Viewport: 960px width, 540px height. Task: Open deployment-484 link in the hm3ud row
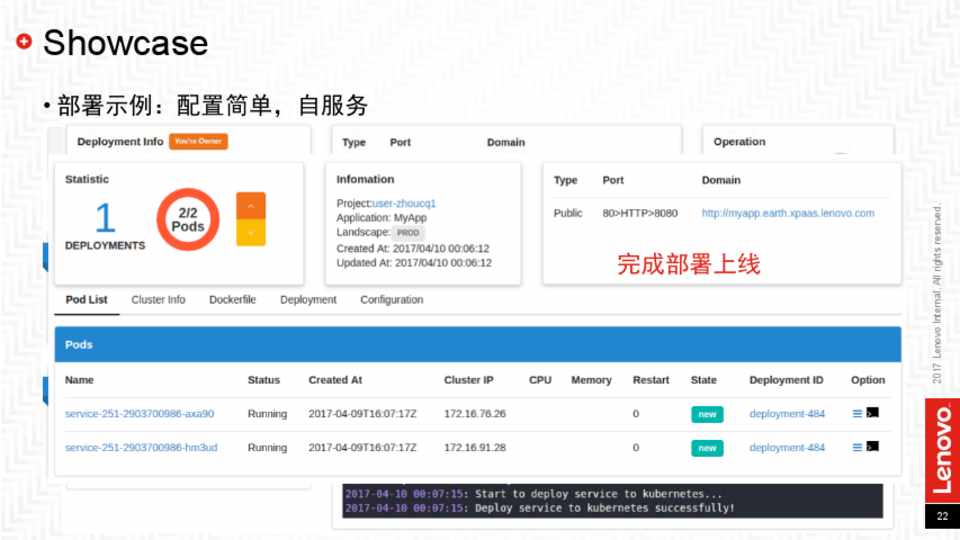coord(787,448)
